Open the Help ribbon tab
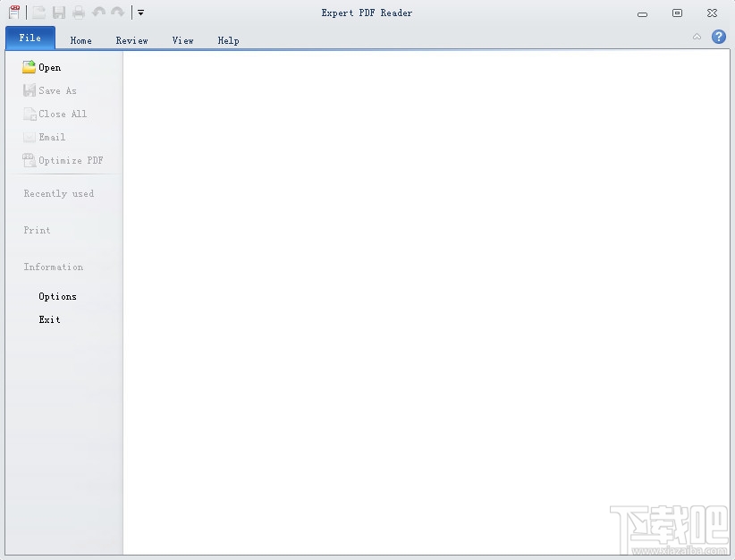Screen dimensions: 735x560 (x=228, y=39)
